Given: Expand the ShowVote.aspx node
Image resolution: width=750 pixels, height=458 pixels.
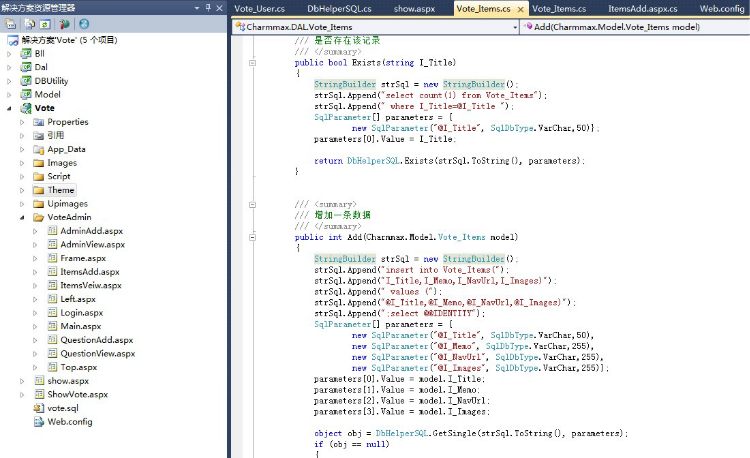Looking at the screenshot, I should coord(22,395).
